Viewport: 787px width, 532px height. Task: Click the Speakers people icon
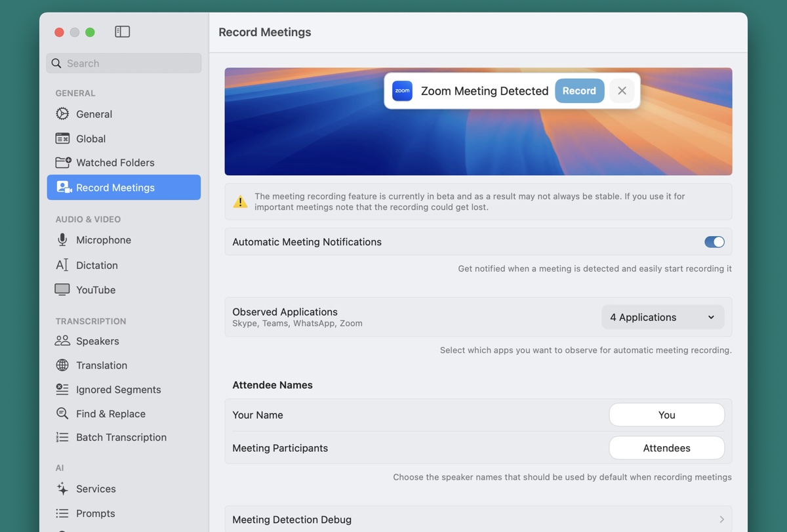62,341
